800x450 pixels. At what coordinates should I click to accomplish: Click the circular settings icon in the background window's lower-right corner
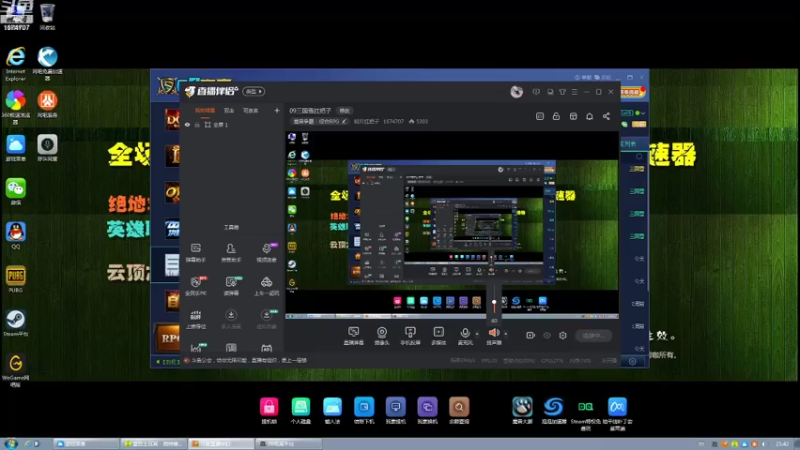(x=633, y=361)
